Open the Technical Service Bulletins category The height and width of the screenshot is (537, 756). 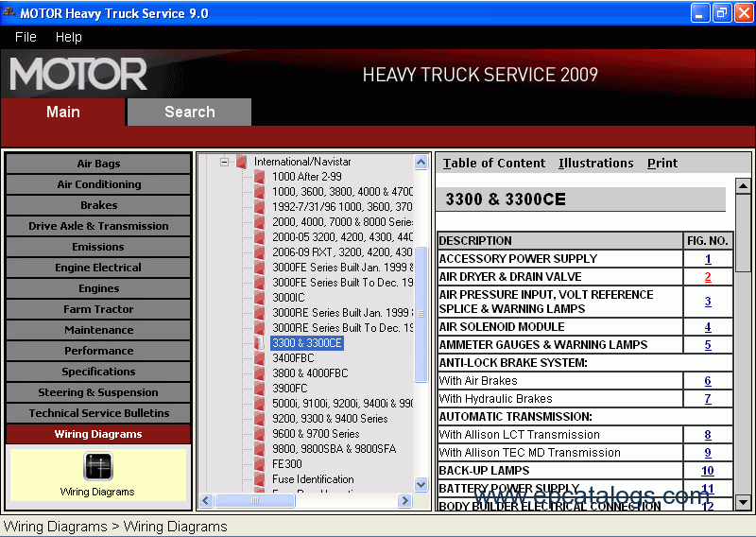click(98, 413)
